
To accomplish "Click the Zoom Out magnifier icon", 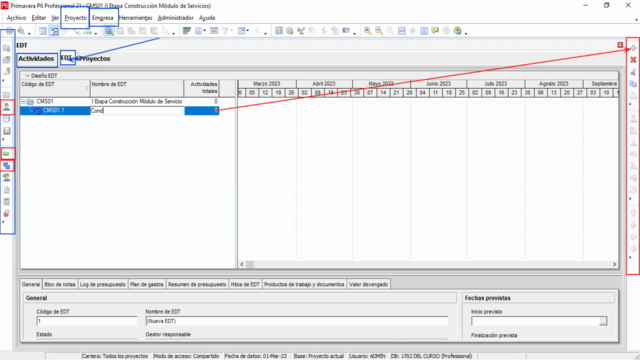I will click(x=379, y=31).
